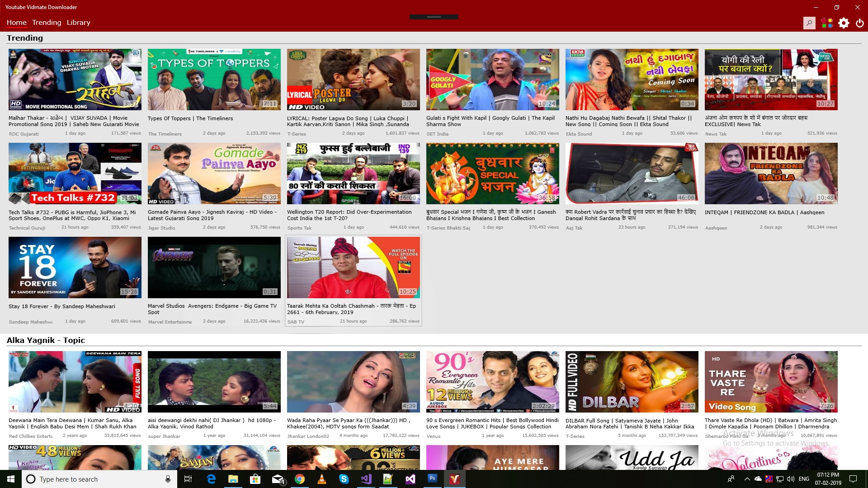Launch Google Chrome from taskbar

click(x=299, y=479)
